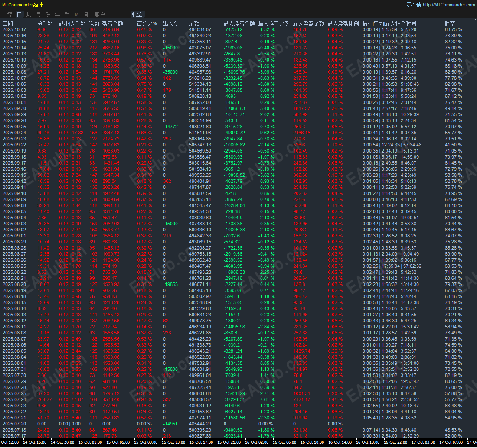
Task: Click holding time 0:02:25 | 17:35:04 | 57:02:32
Action: (392, 266)
